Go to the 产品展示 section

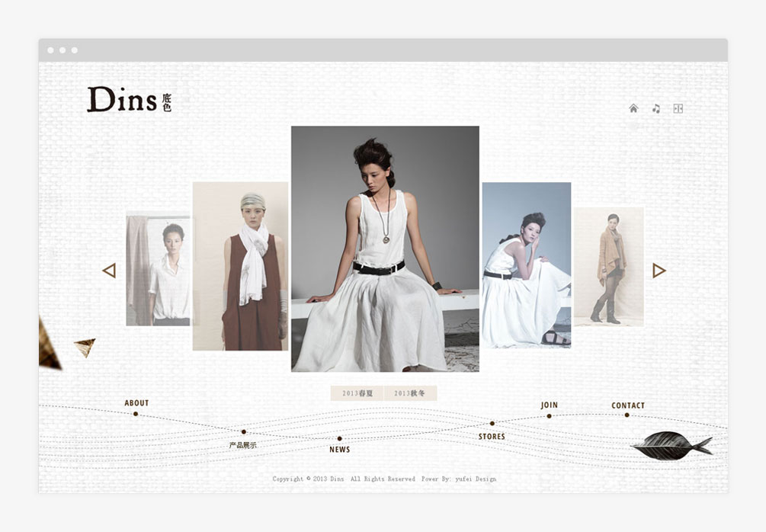(x=243, y=444)
